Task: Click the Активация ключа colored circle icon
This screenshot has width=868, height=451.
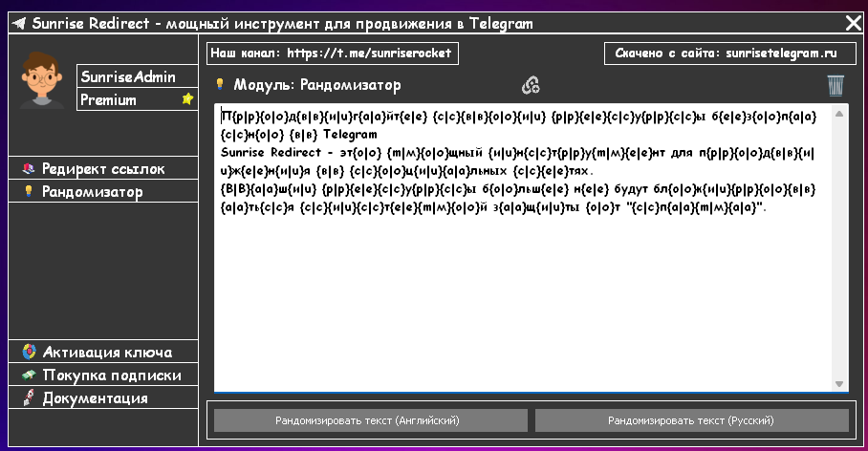Action: [29, 352]
